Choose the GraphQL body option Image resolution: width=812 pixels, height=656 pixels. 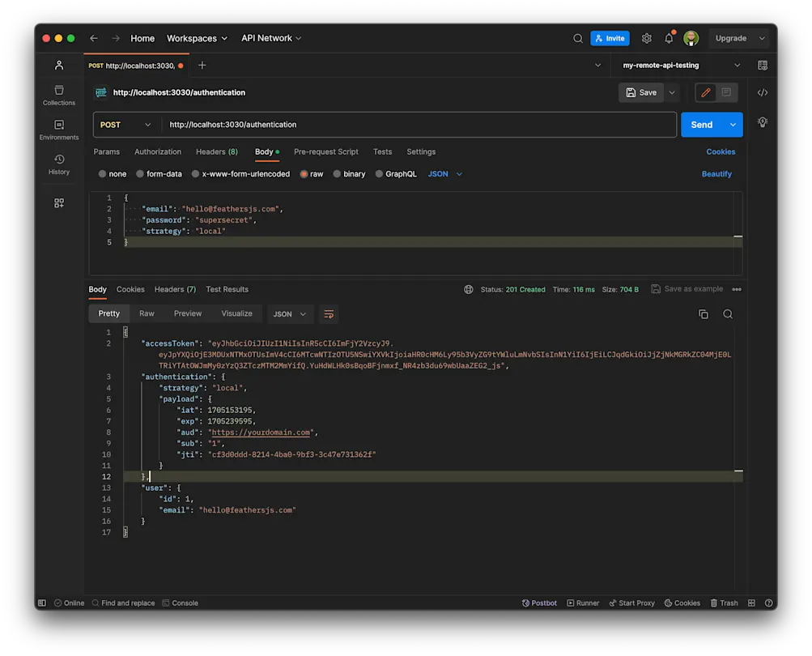click(396, 174)
